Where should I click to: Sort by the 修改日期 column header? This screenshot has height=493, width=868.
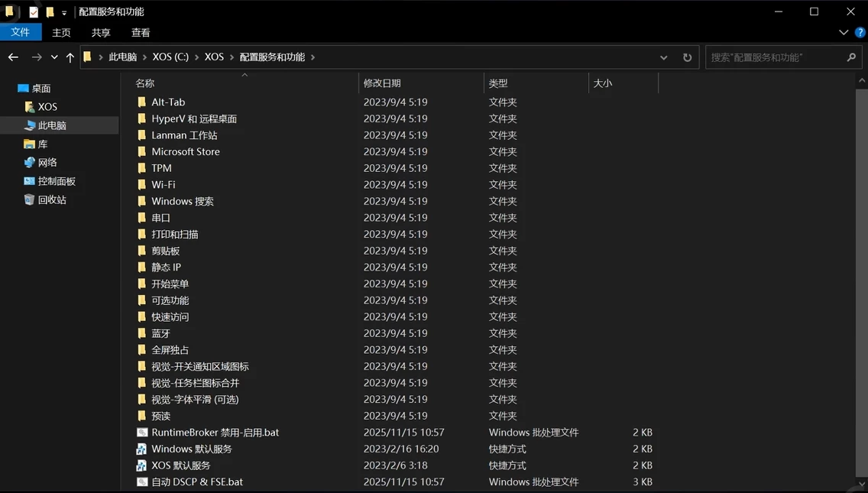(x=382, y=83)
